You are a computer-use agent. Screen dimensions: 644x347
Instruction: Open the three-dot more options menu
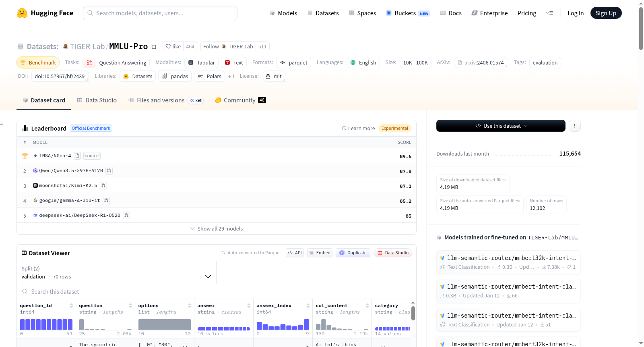point(574,126)
